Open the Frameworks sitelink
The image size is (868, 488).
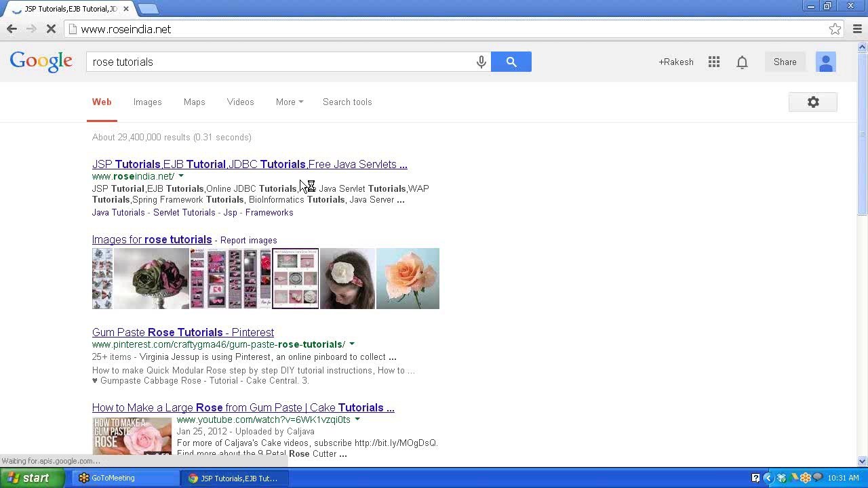click(269, 212)
